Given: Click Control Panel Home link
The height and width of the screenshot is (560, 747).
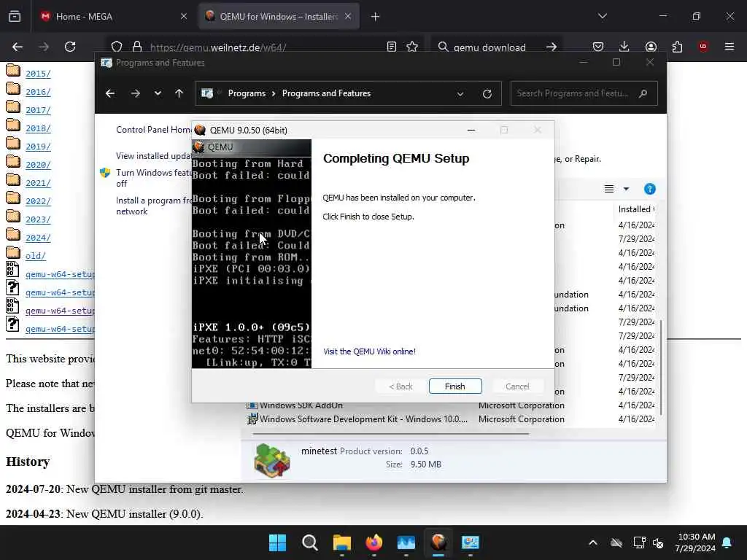Looking at the screenshot, I should [153, 130].
